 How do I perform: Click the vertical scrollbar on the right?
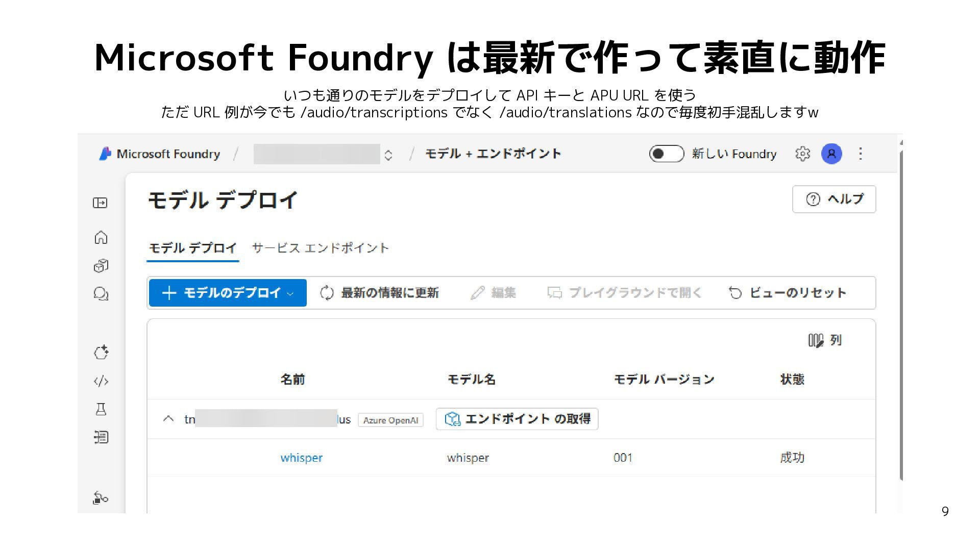[900, 316]
